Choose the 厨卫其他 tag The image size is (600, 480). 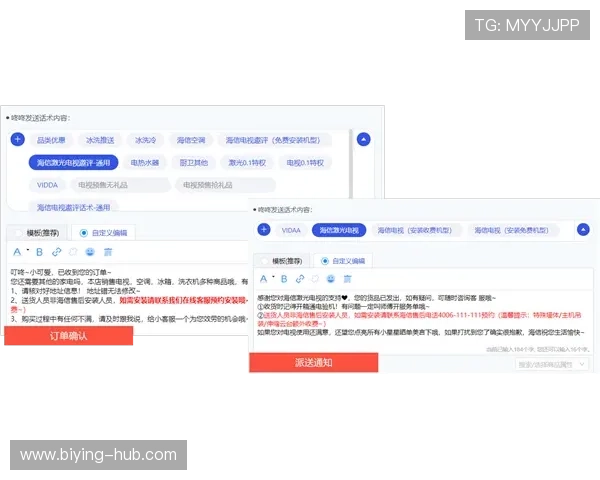194,163
